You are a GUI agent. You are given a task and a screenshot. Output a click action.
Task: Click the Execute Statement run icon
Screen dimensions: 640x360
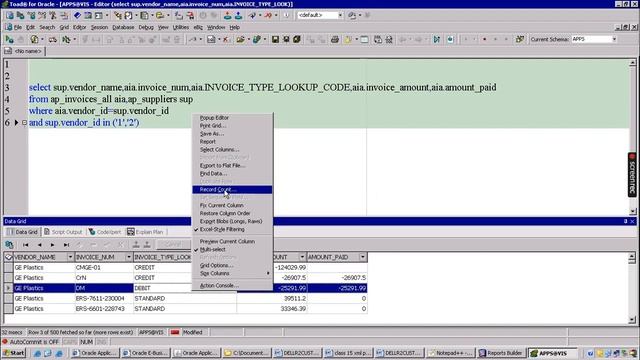click(x=9, y=39)
